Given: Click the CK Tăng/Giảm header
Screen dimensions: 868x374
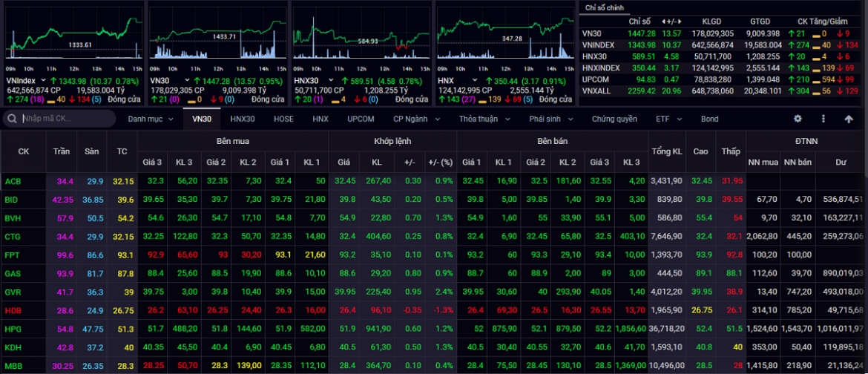Looking at the screenshot, I should point(822,21).
